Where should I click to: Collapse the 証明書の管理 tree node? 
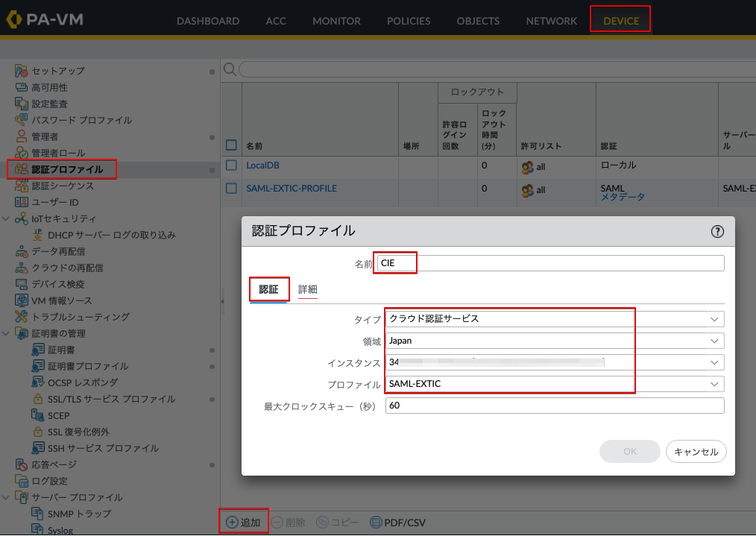[6, 333]
